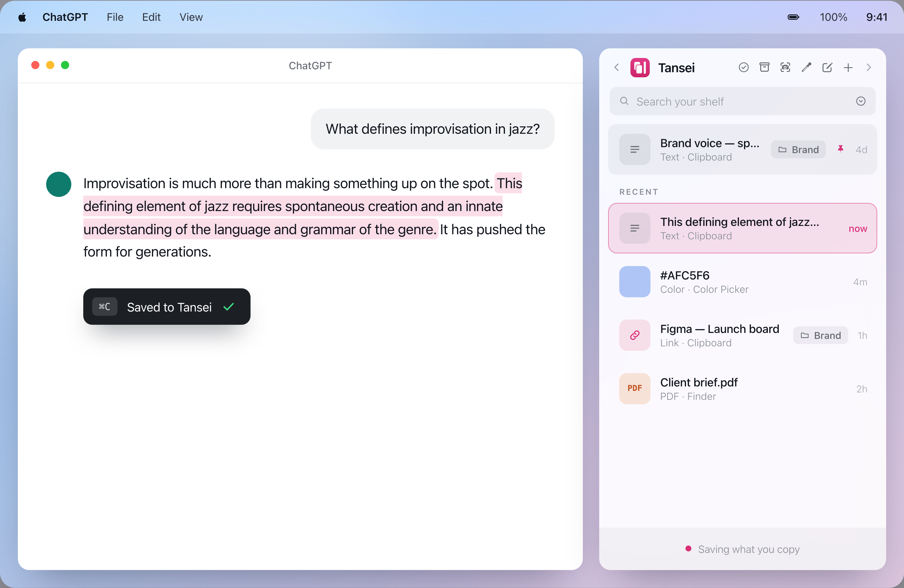Click the 9:41 clock in the menu bar

876,17
